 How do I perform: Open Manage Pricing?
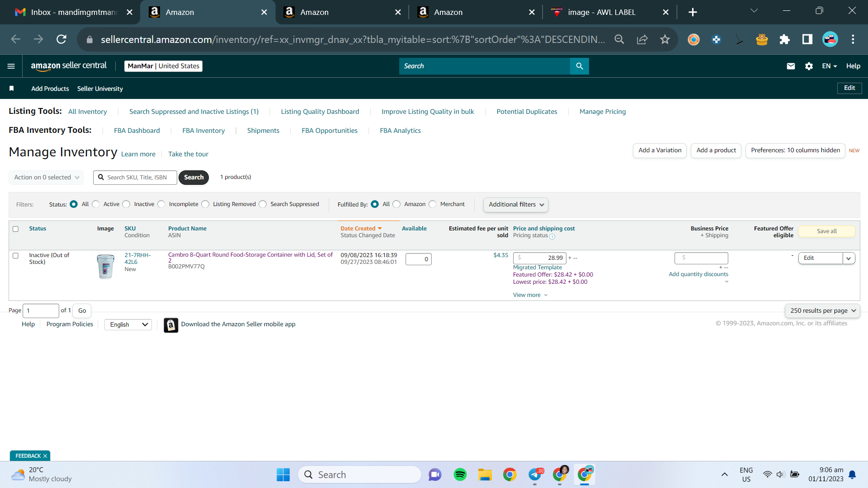pos(603,112)
